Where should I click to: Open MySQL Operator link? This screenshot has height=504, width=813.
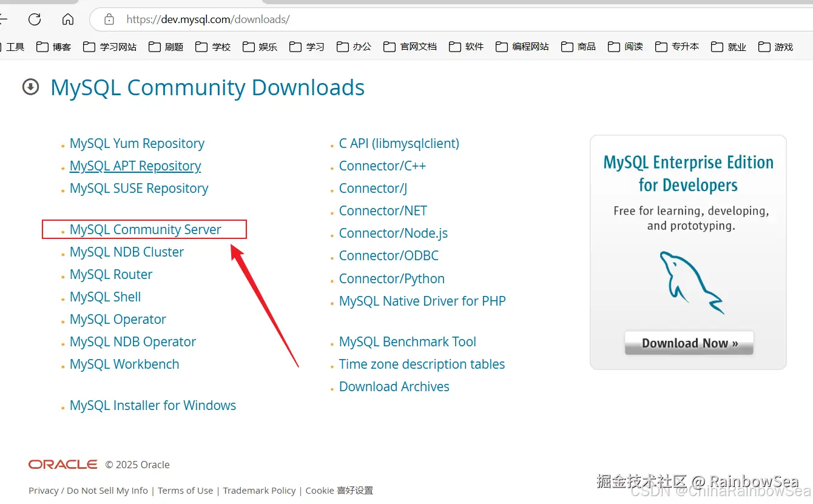pyautogui.click(x=118, y=320)
